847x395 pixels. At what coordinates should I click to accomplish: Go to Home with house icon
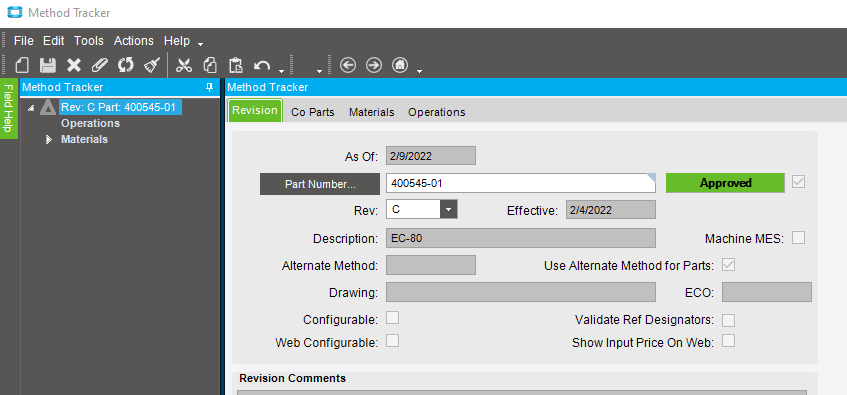pos(400,65)
